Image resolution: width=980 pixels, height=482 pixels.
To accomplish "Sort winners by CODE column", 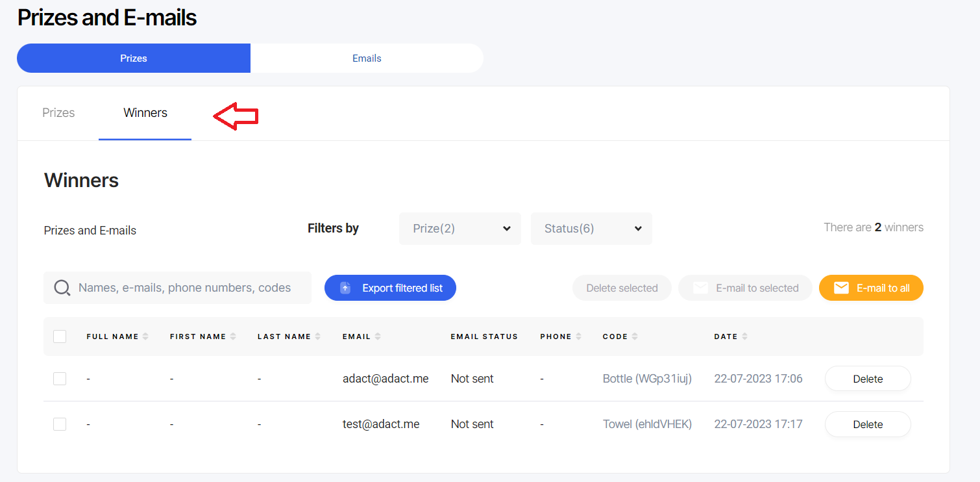I will [x=636, y=336].
